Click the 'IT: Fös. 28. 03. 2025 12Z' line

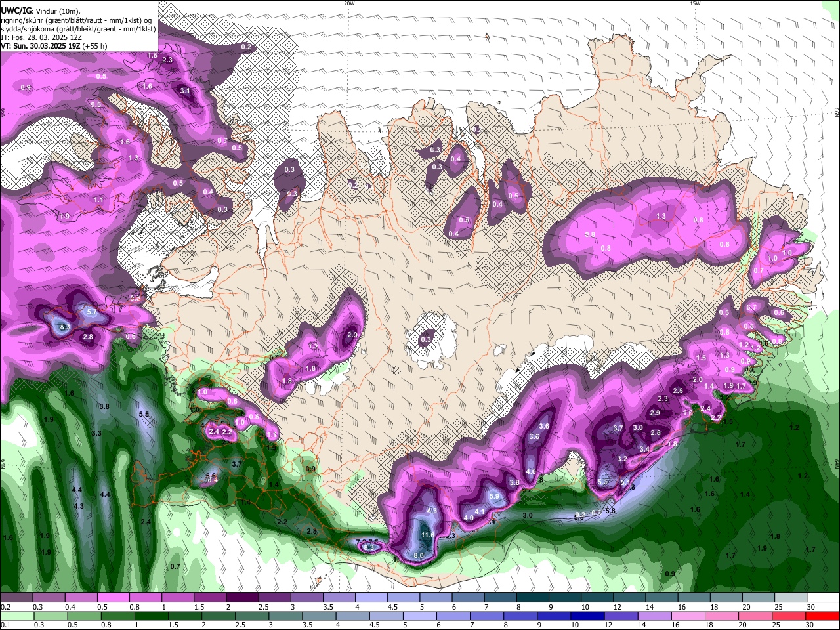tap(41, 37)
